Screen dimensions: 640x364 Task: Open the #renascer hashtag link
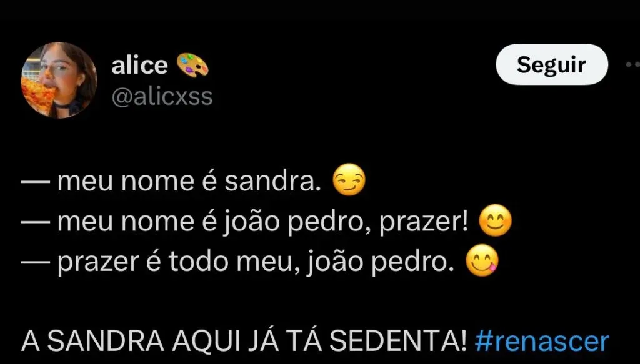(542, 342)
